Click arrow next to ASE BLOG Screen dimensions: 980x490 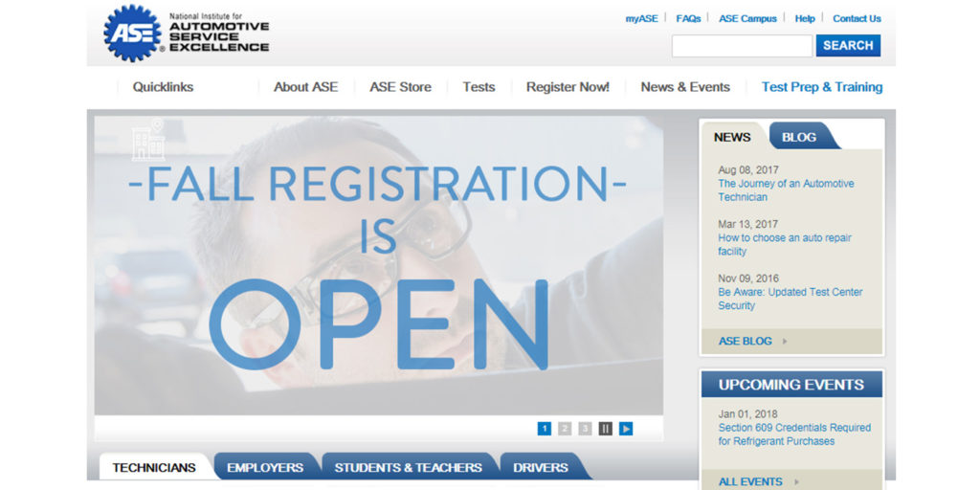pyautogui.click(x=785, y=342)
